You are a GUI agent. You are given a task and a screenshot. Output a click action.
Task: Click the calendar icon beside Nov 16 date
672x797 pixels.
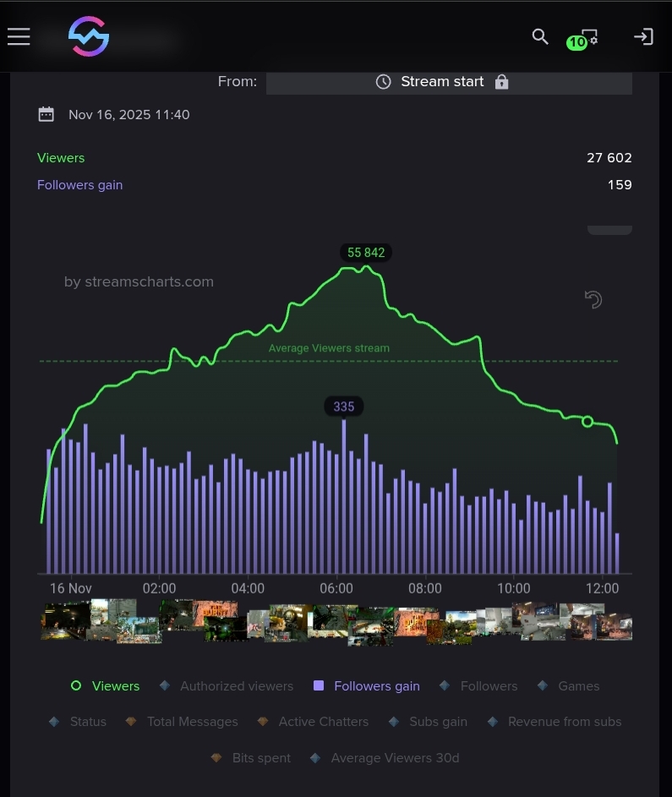46,114
